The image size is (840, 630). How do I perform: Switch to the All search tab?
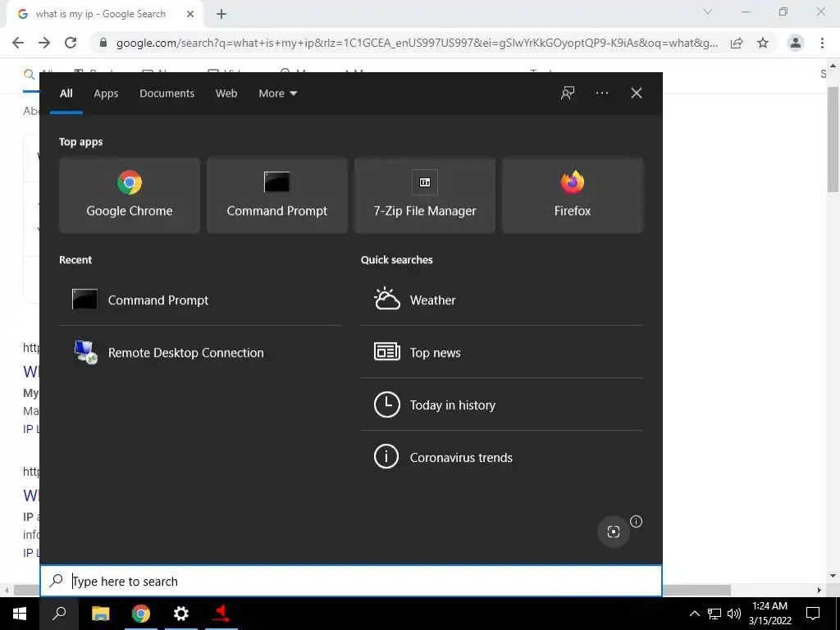pyautogui.click(x=66, y=94)
